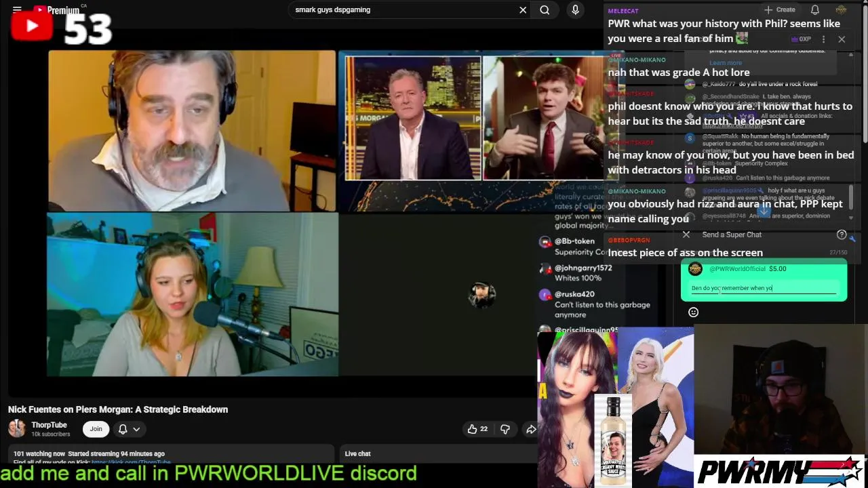
Task: Open live chat three-dot options menu
Action: (823, 39)
